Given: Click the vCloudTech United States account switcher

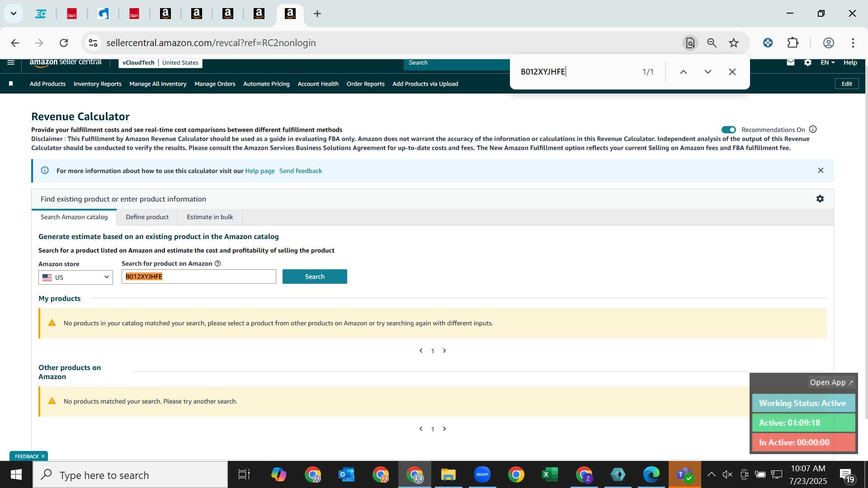Looking at the screenshot, I should (160, 62).
